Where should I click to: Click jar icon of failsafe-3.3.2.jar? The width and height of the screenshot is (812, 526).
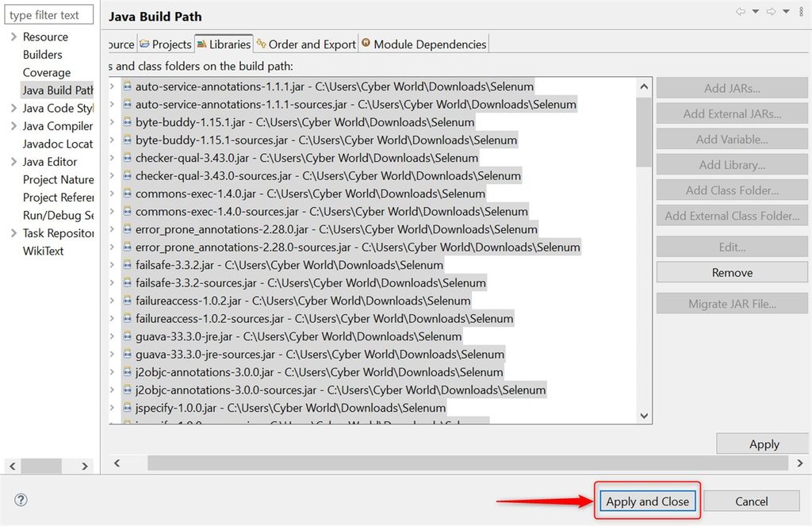click(x=127, y=265)
